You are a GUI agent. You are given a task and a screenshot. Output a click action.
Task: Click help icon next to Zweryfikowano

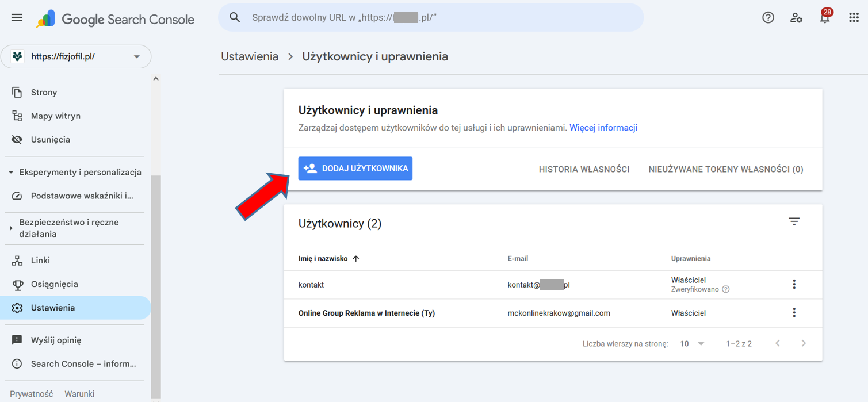point(726,289)
